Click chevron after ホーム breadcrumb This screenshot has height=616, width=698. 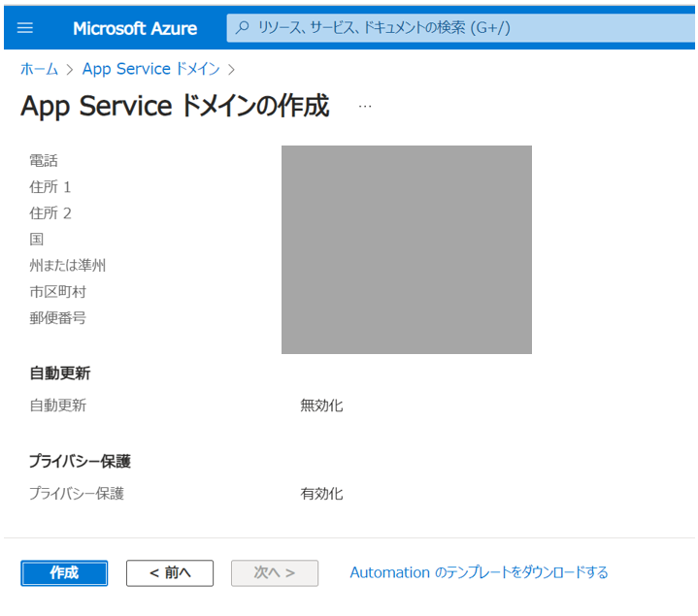[70, 69]
